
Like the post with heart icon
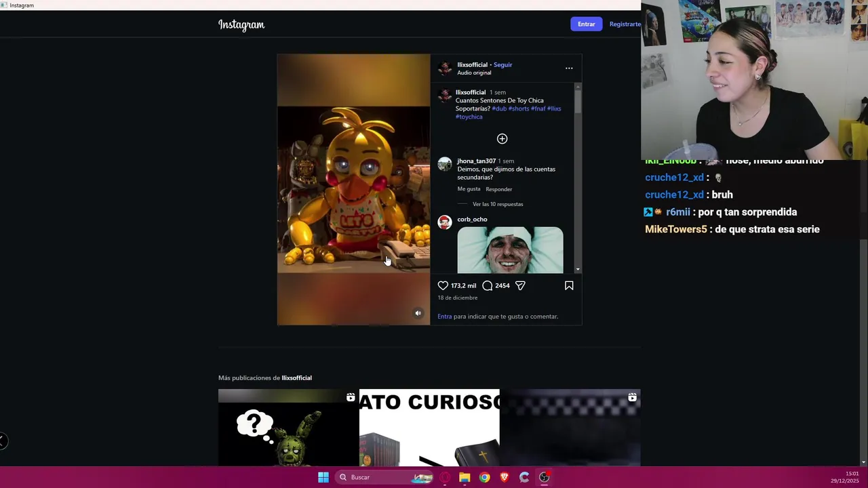point(443,285)
